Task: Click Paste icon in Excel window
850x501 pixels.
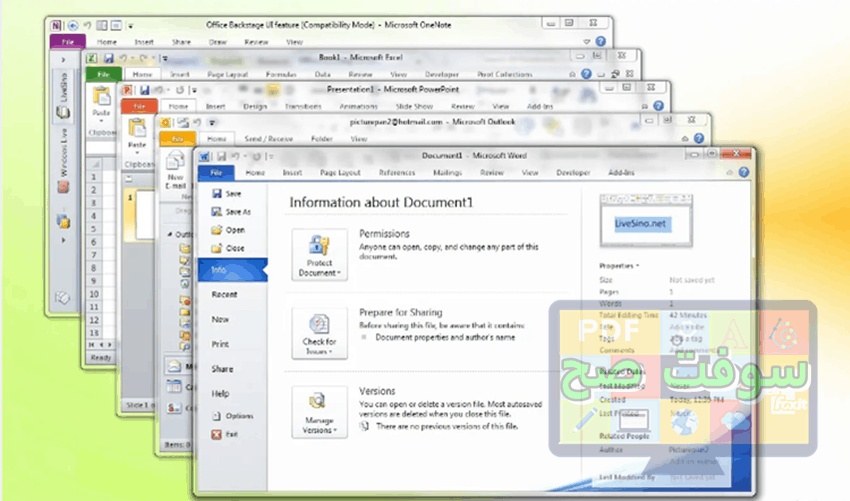Action: pyautogui.click(x=101, y=96)
